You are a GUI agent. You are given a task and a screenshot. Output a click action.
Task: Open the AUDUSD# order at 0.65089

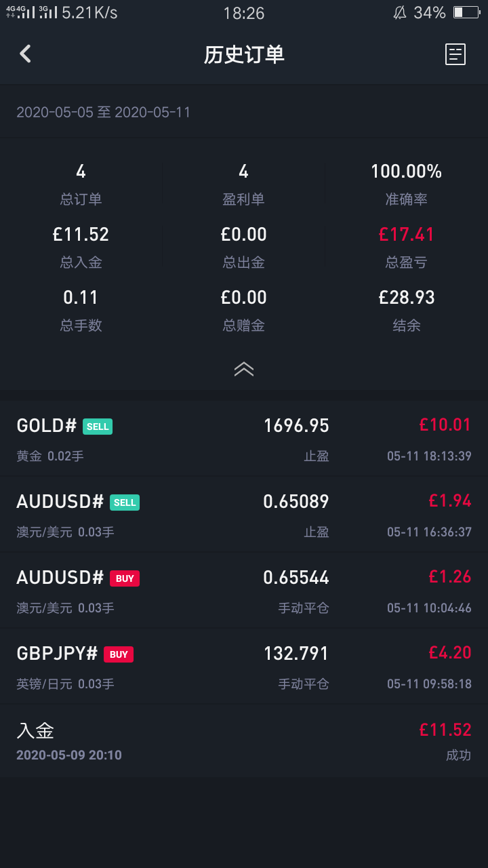tap(244, 515)
